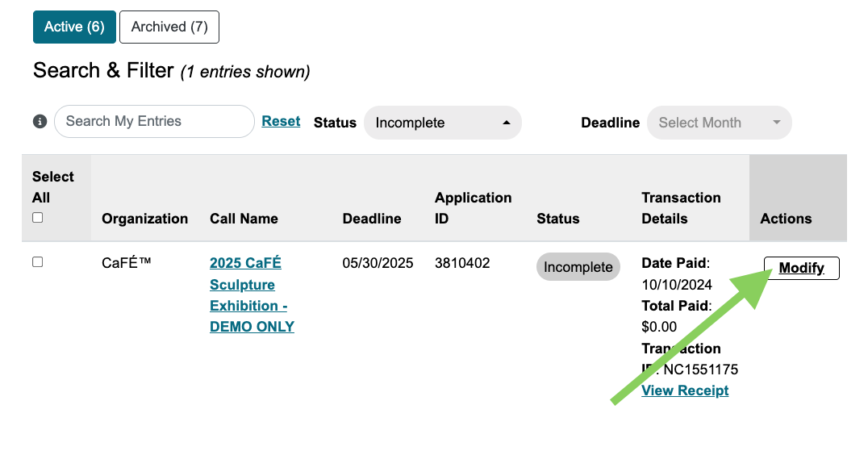Expand the Select Month deadline dropdown
This screenshot has width=868, height=451.
(x=719, y=123)
